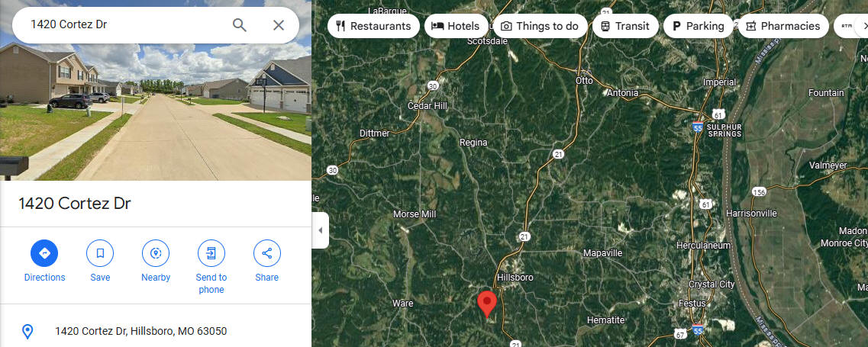Viewport: 868px width, 347px height.
Task: Collapse the side panel arrow
Action: pos(321,230)
